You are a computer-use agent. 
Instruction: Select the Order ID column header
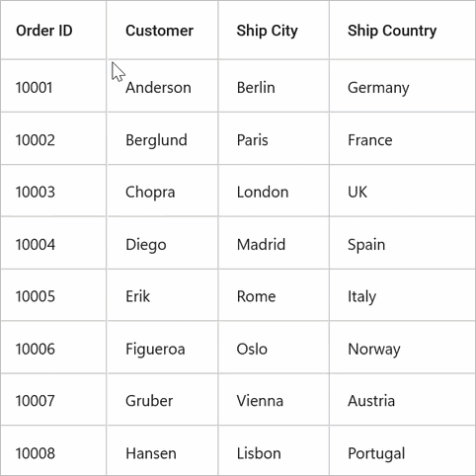(x=53, y=30)
